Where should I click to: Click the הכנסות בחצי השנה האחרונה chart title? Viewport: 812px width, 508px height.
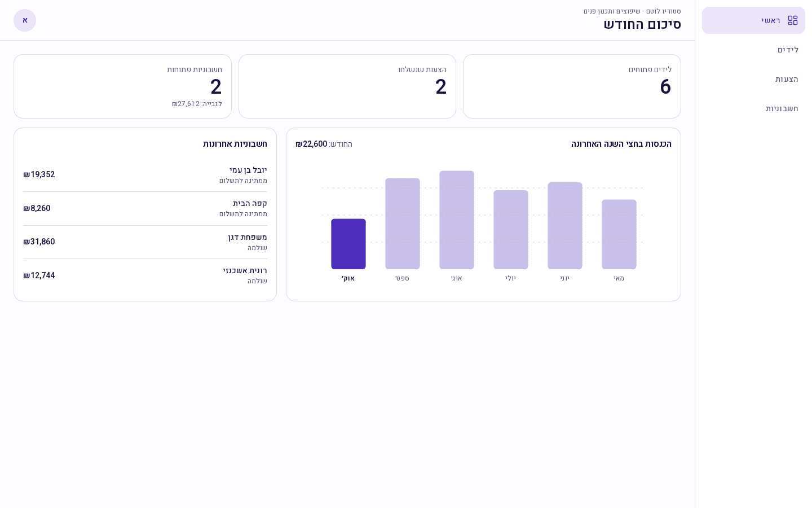[x=621, y=144]
